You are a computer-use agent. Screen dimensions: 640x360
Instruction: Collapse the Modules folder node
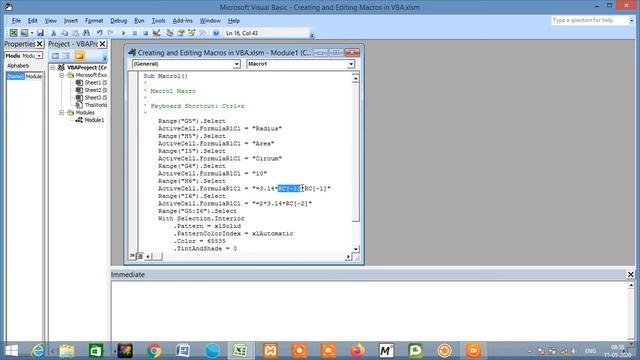61,112
